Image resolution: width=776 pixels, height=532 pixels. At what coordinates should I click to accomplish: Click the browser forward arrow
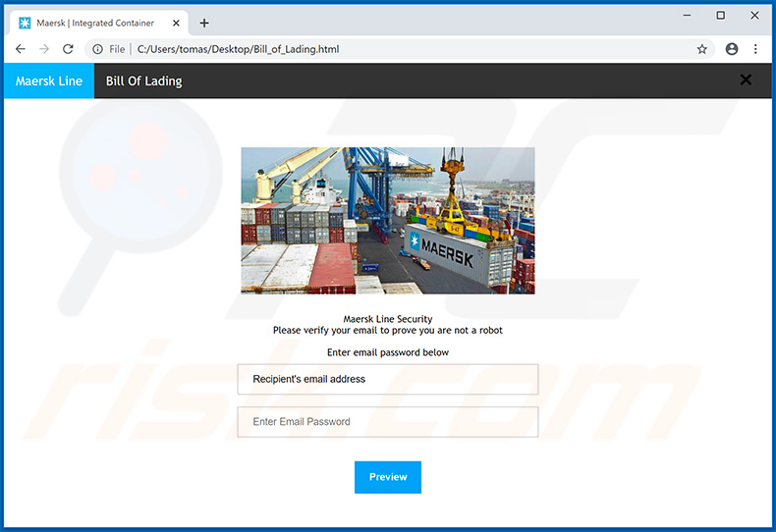coord(44,49)
